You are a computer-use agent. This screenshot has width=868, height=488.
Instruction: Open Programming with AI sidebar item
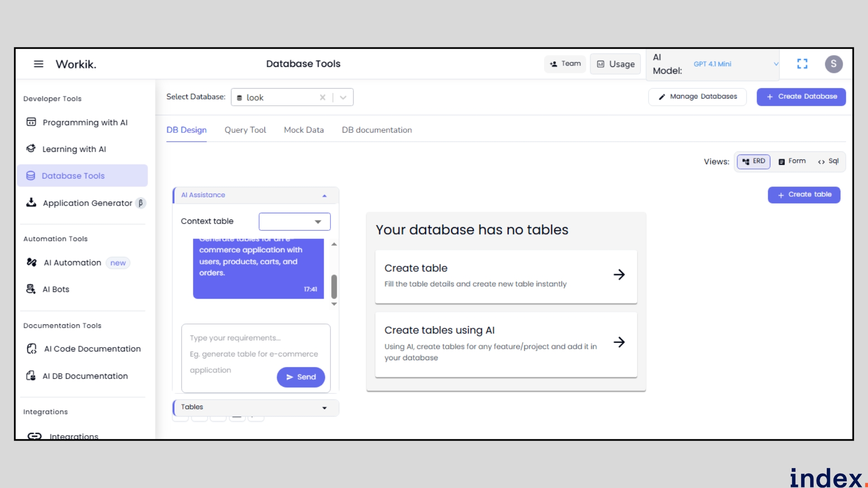pyautogui.click(x=85, y=122)
